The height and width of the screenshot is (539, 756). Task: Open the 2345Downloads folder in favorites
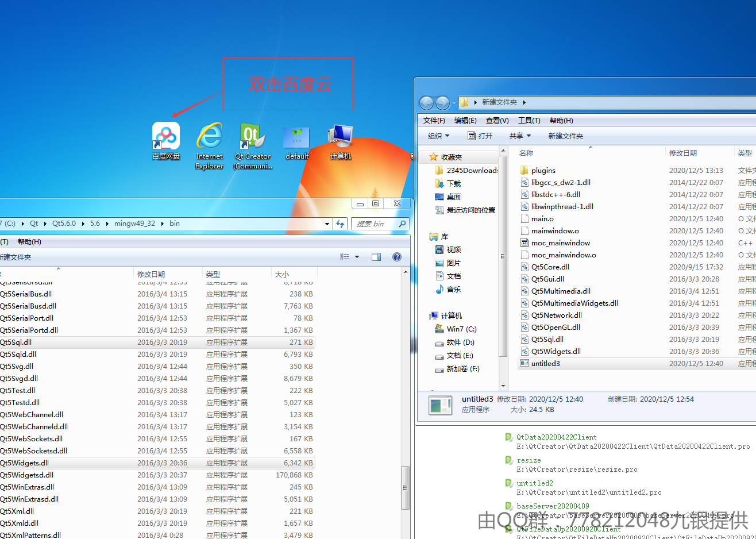coord(467,170)
